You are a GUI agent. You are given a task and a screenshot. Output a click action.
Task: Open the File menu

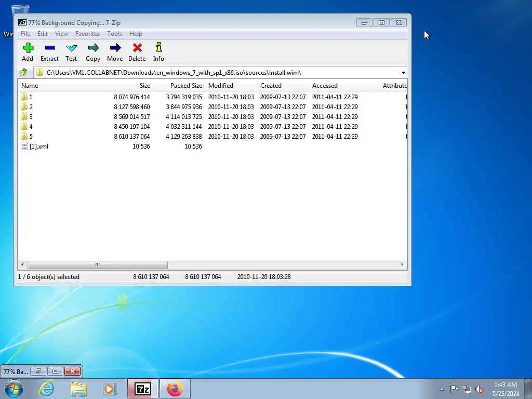(25, 34)
